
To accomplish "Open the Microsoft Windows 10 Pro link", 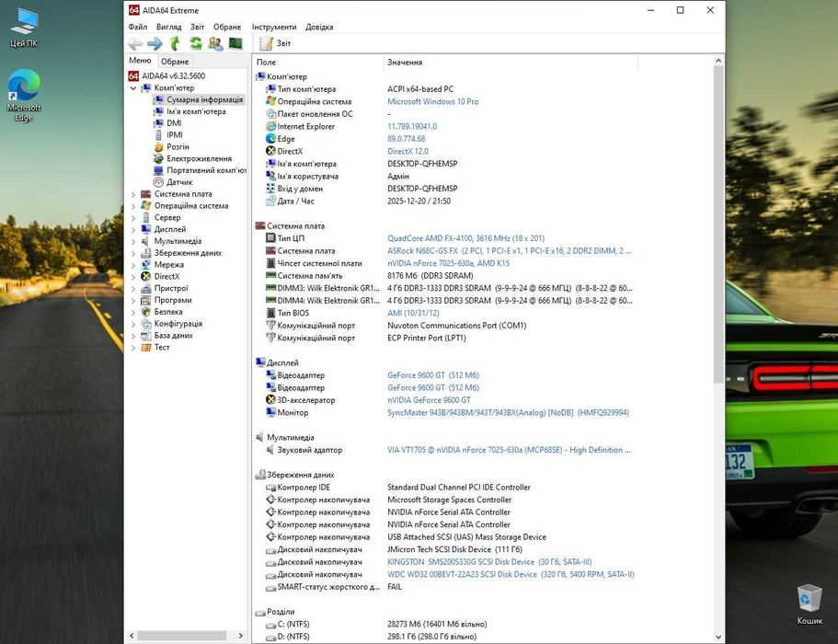I will [x=433, y=101].
